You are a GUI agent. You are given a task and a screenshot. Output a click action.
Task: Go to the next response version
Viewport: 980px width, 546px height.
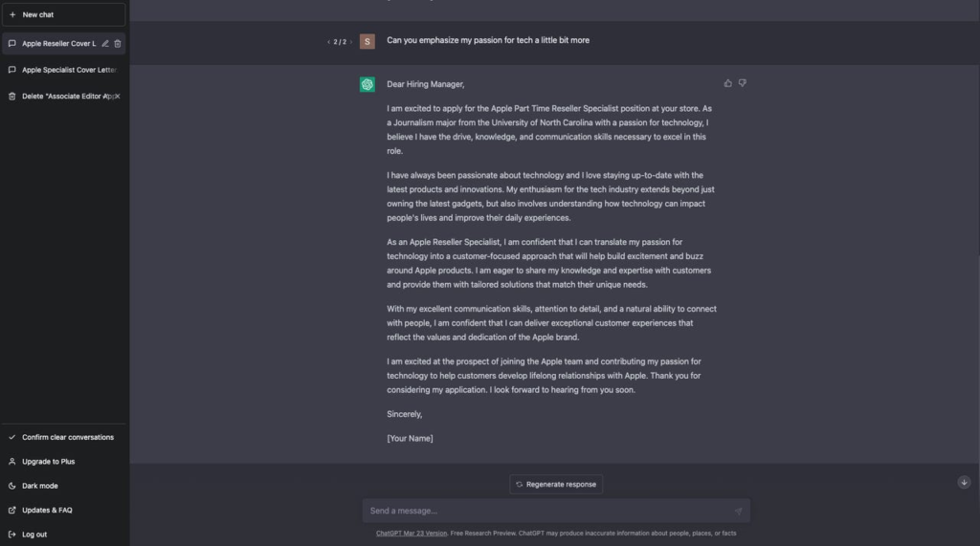coord(350,42)
